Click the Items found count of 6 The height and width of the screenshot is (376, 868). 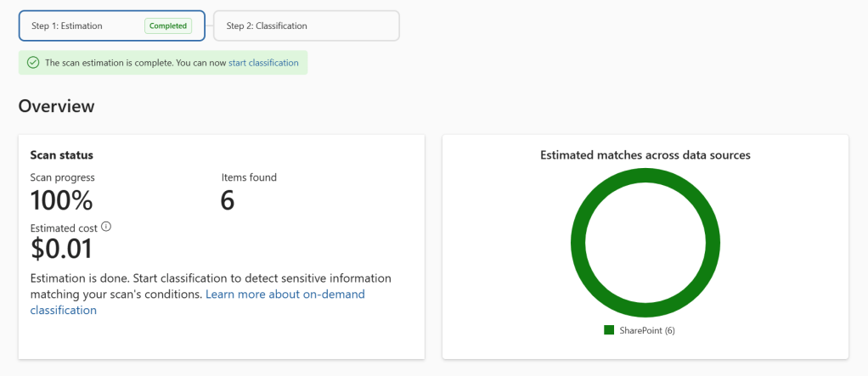pos(228,200)
